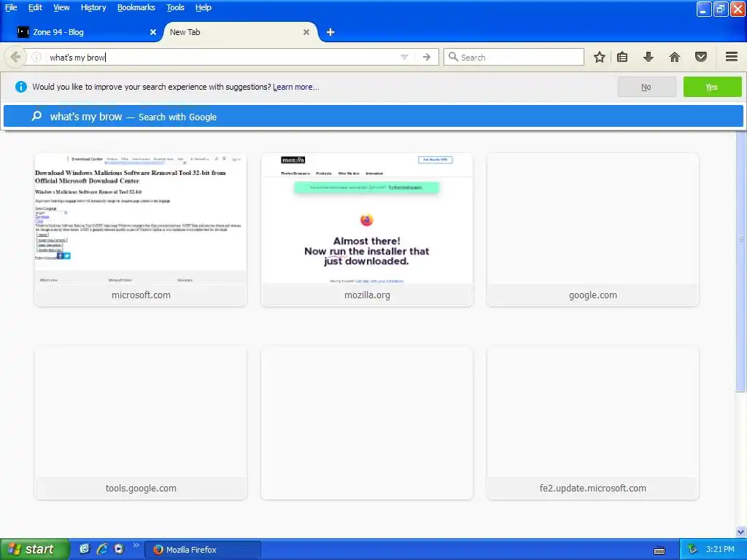
Task: Click first quick launch icon beside start
Action: click(85, 549)
